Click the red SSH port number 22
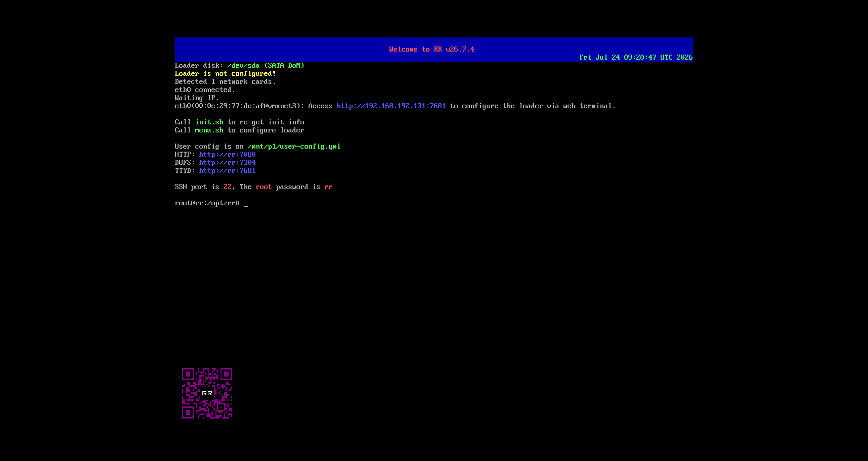 227,187
